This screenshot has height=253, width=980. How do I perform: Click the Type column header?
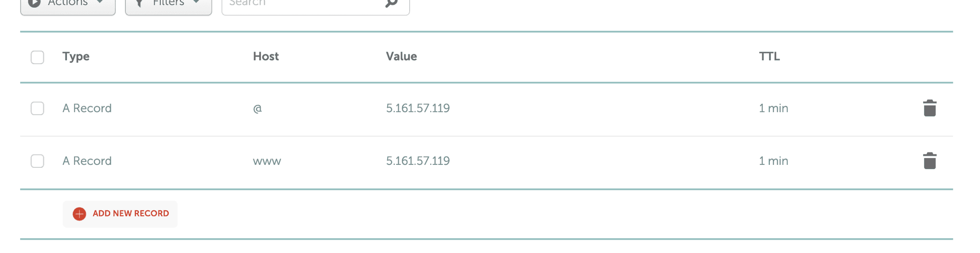coord(76,57)
